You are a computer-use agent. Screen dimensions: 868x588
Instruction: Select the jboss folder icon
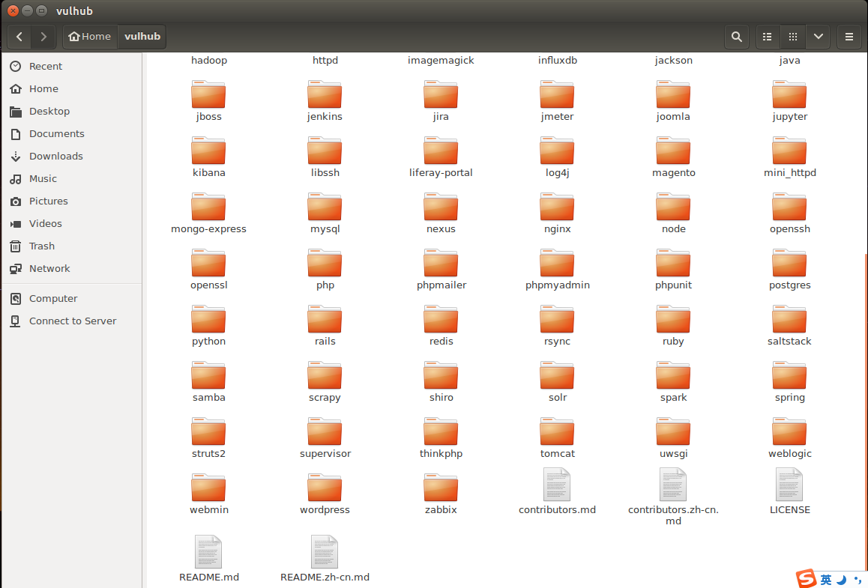[208, 94]
